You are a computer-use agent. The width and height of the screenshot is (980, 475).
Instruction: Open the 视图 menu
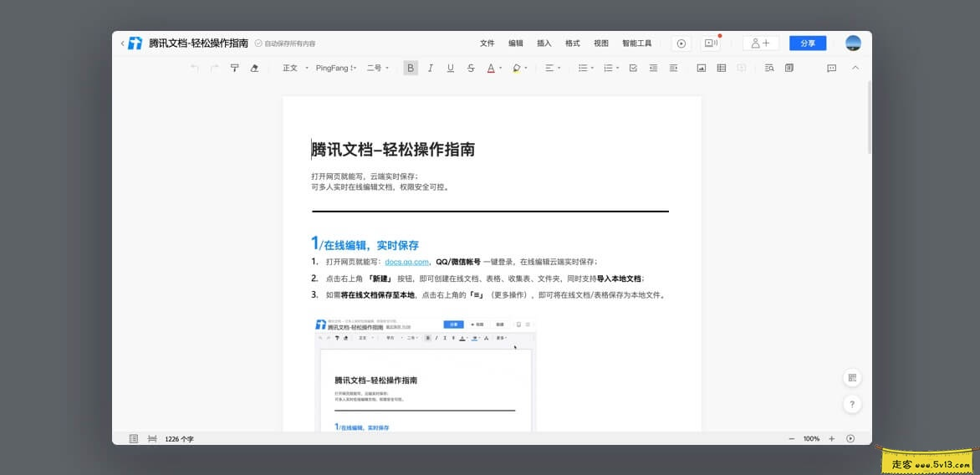point(601,43)
